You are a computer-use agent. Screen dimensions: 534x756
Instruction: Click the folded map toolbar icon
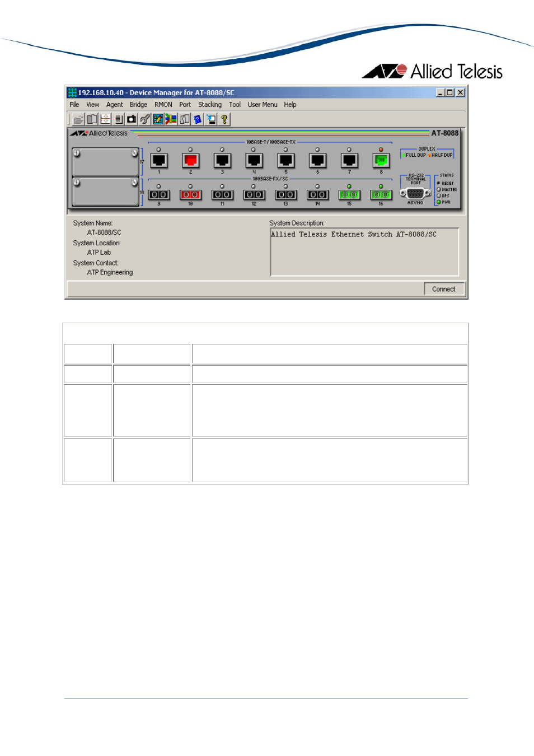click(185, 119)
